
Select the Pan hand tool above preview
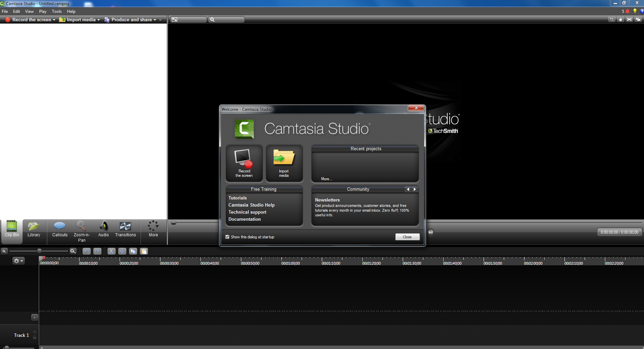tap(621, 19)
